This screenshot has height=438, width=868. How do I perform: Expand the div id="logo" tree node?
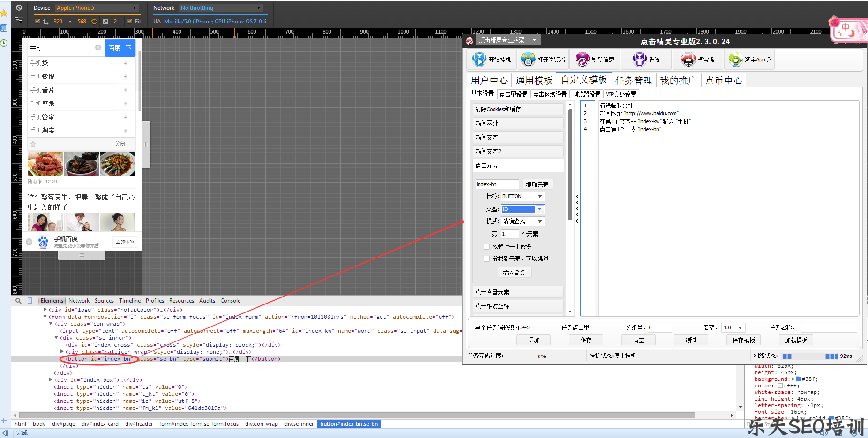pos(45,310)
